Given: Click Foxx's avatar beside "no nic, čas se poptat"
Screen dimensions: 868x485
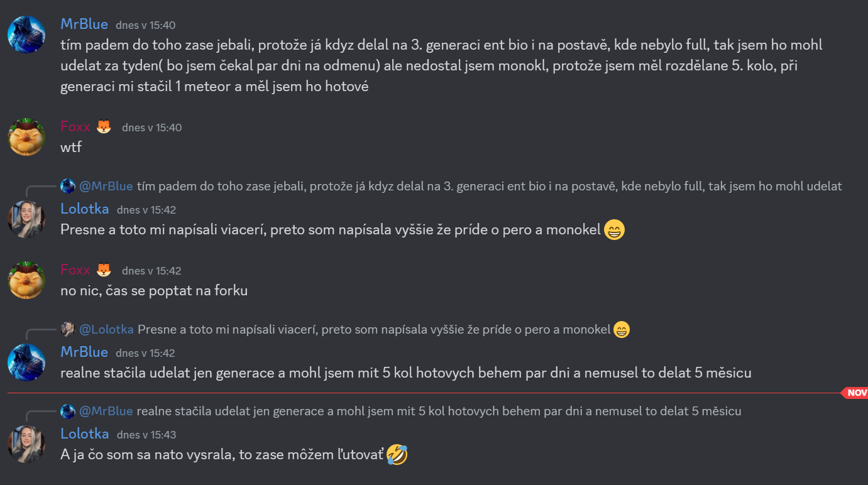Looking at the screenshot, I should (x=26, y=280).
